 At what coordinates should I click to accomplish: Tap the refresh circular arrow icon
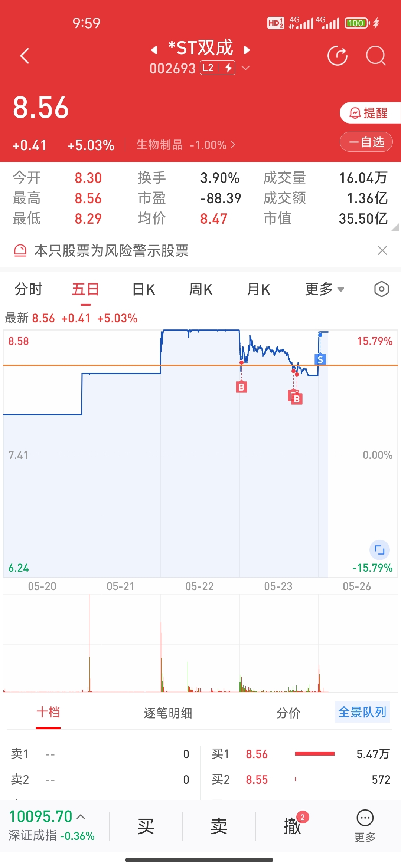pos(338,56)
